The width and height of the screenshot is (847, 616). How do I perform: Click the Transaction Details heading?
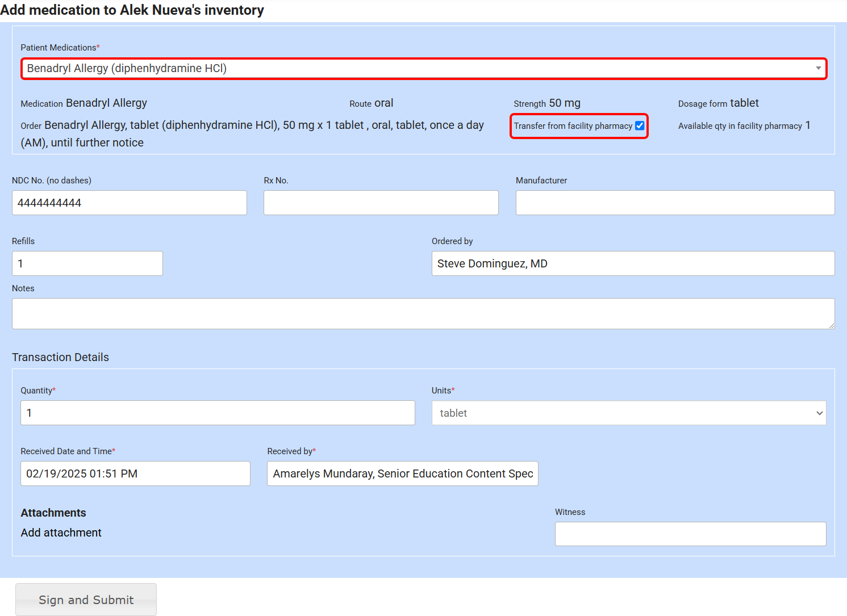click(60, 357)
